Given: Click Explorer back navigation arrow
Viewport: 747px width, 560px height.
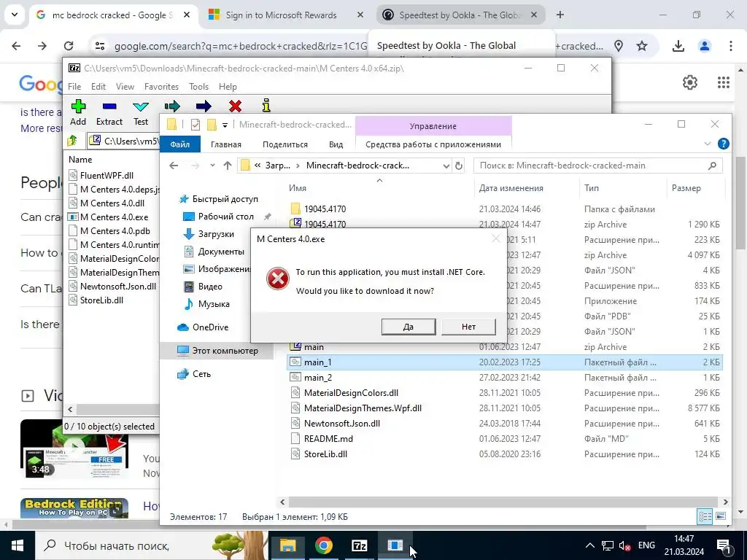Looking at the screenshot, I should [174, 166].
